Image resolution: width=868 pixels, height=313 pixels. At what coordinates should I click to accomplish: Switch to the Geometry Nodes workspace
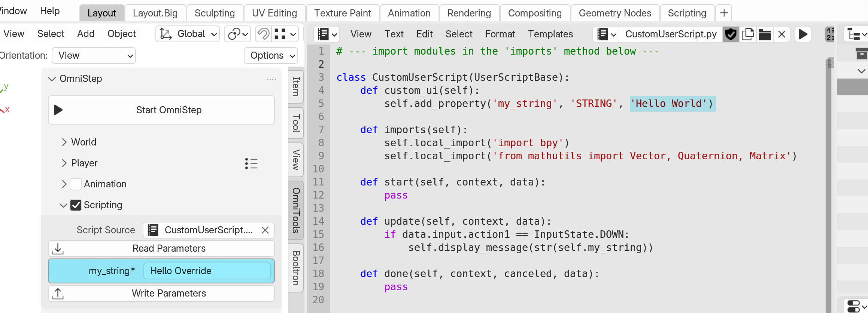[x=615, y=13]
